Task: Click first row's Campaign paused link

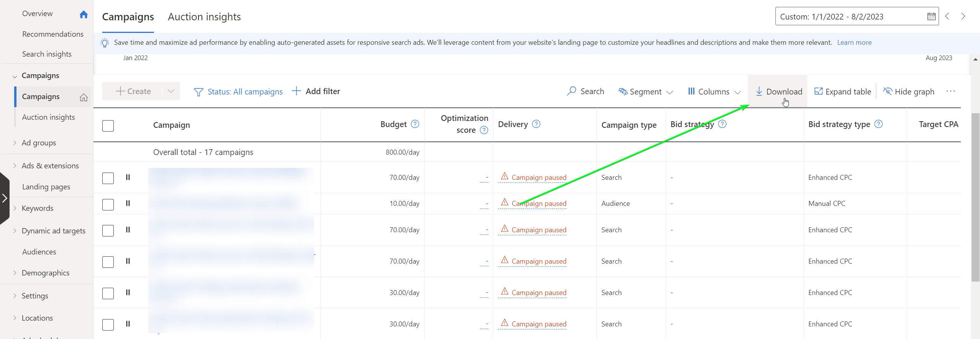Action: tap(539, 178)
